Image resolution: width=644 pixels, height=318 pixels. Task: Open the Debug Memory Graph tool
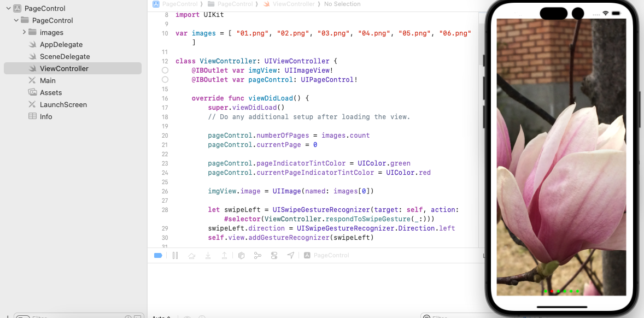coord(257,256)
